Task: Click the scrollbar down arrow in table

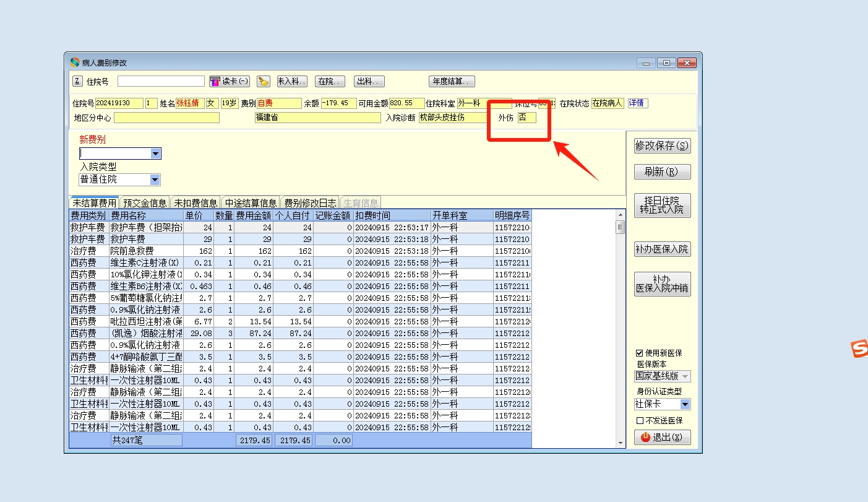Action: [621, 443]
